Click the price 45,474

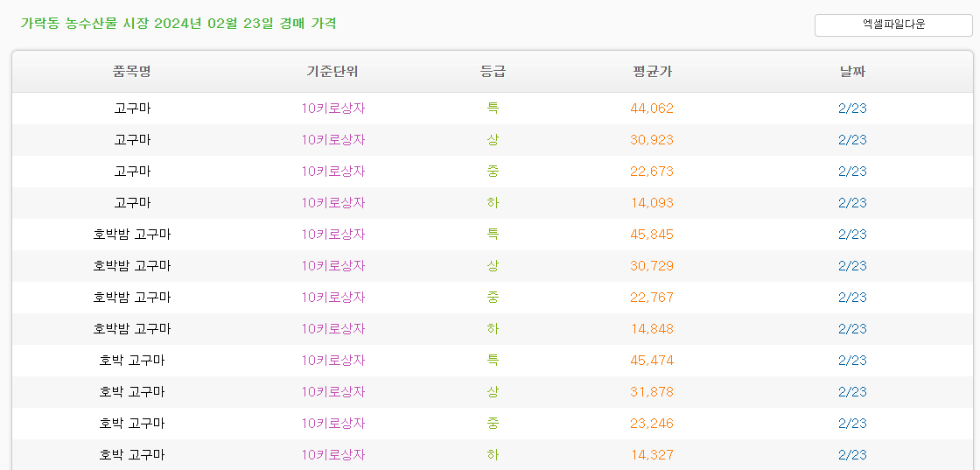pos(652,361)
